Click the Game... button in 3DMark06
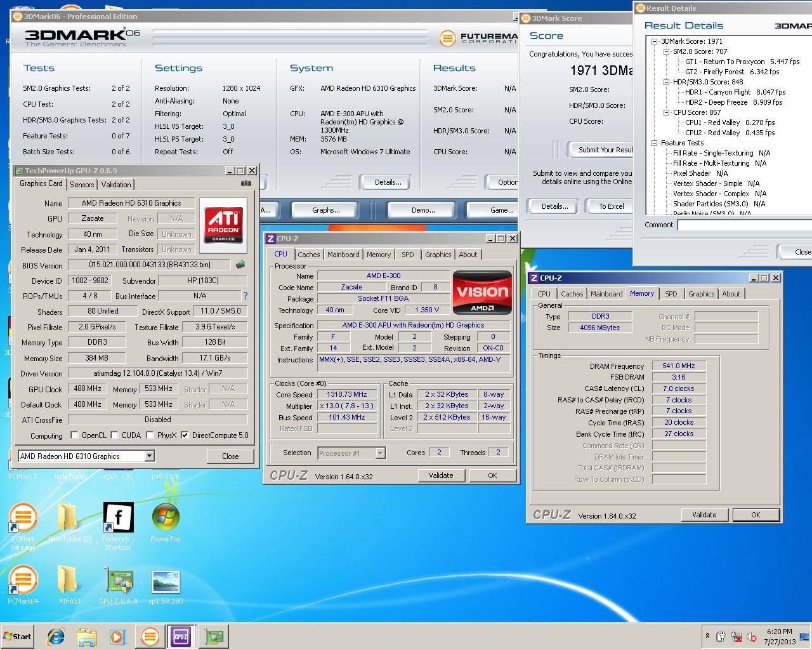Screen dimensions: 812x650 [494, 210]
